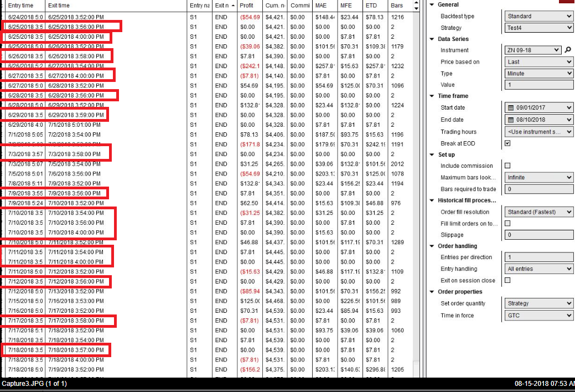
Task: Click the Entries per direction field
Action: (x=538, y=257)
